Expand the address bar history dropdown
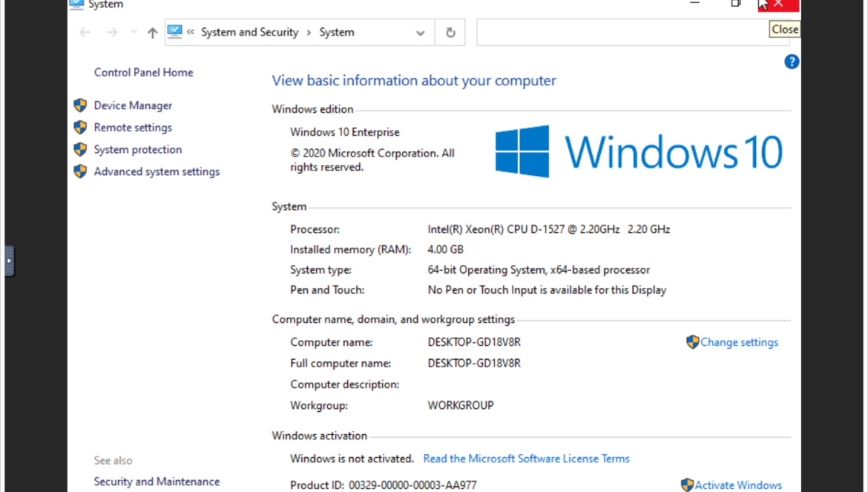 coord(420,33)
